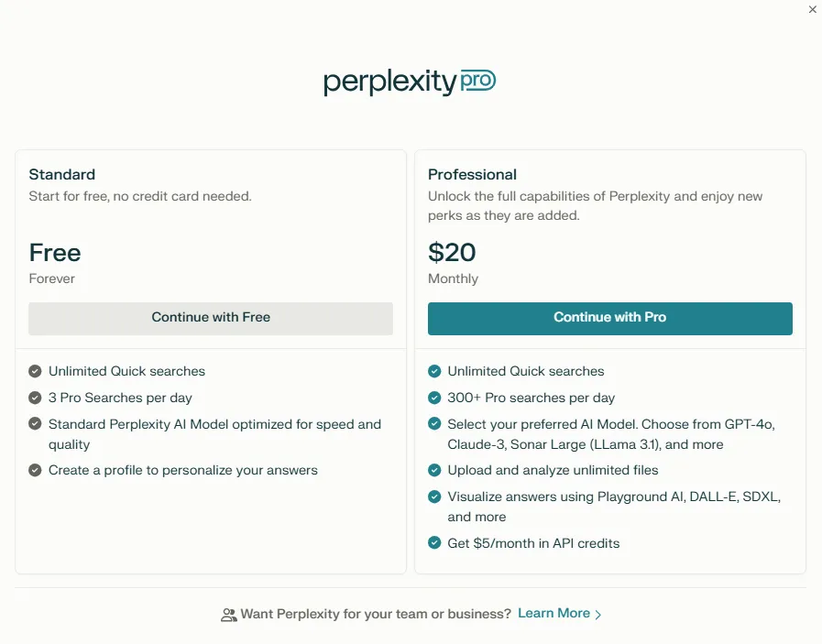Click checkmark beside Create a profile to personalize
This screenshot has width=822, height=644.
coord(35,470)
